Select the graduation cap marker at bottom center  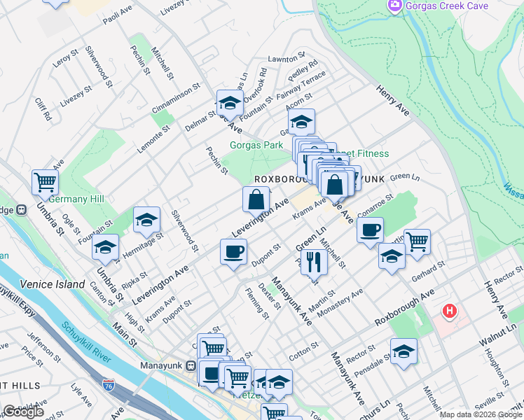coord(279,384)
